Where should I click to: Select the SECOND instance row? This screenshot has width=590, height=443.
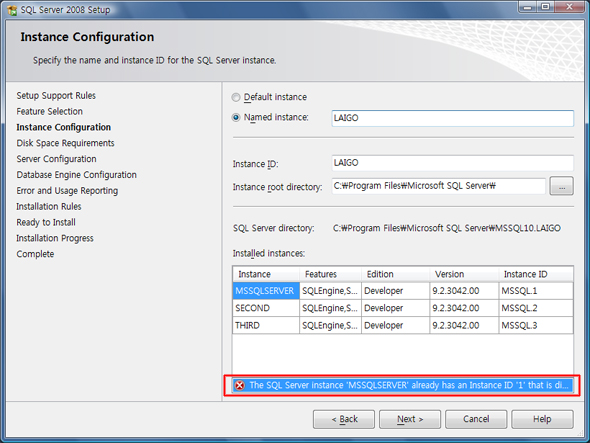click(x=403, y=308)
